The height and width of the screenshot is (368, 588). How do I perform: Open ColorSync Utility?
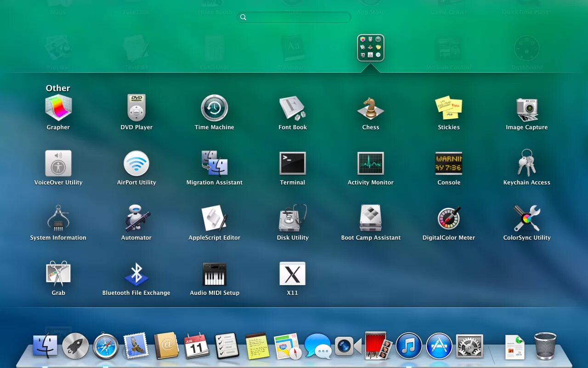[527, 218]
